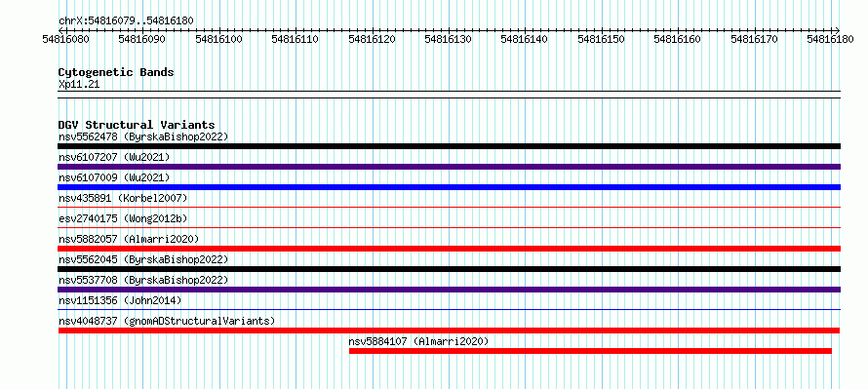
Task: Click the shorter red bar of nsv5884107
Action: 590,351
